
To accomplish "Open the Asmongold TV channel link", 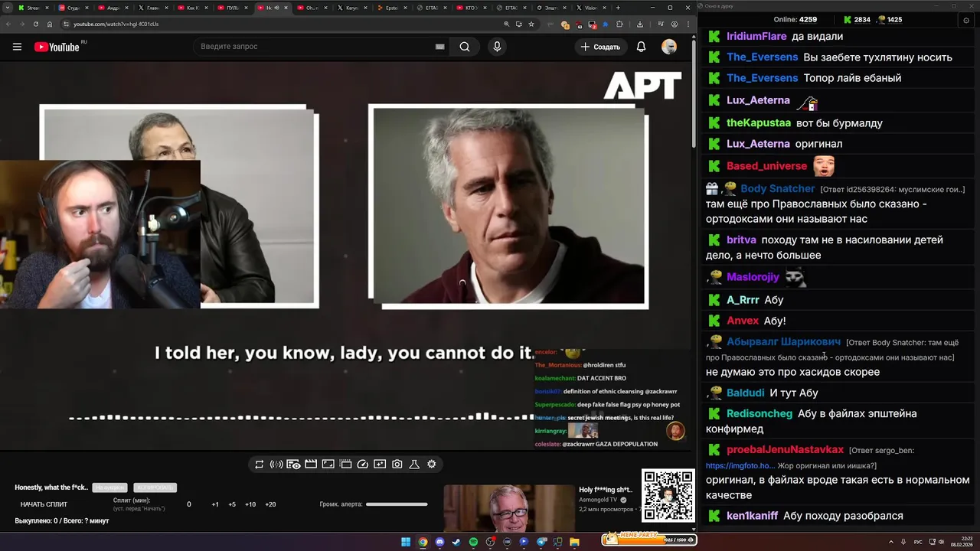I will tap(598, 500).
